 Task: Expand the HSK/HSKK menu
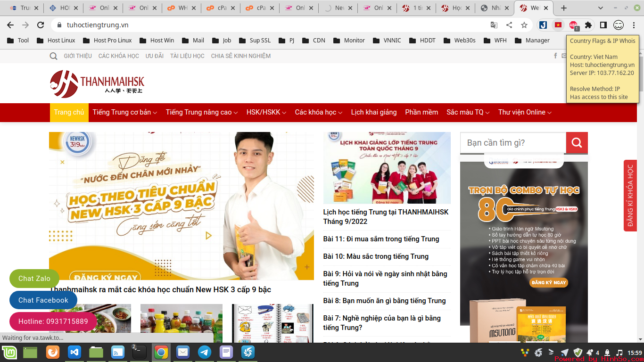(266, 112)
